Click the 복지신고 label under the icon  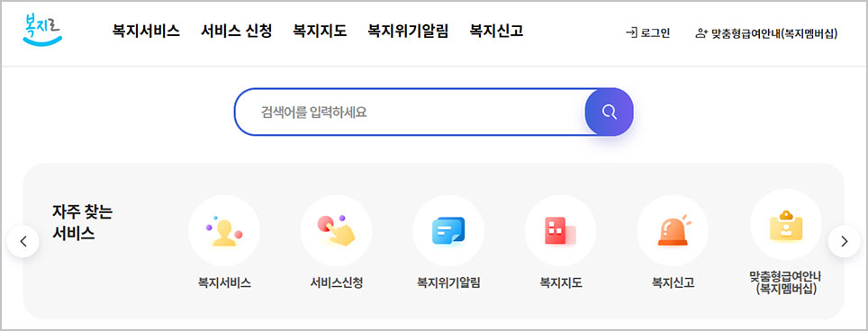pos(673,283)
